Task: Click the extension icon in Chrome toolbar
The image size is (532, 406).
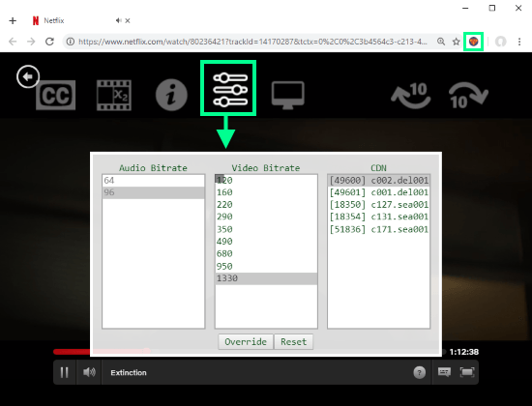Action: click(x=473, y=42)
